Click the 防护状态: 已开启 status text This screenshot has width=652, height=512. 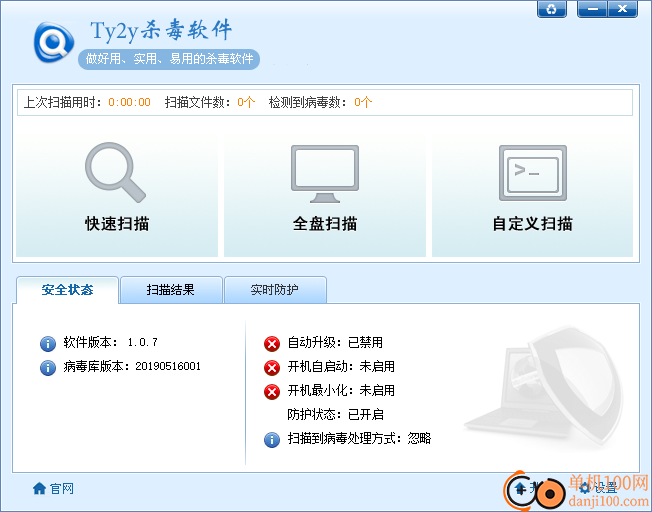(335, 414)
